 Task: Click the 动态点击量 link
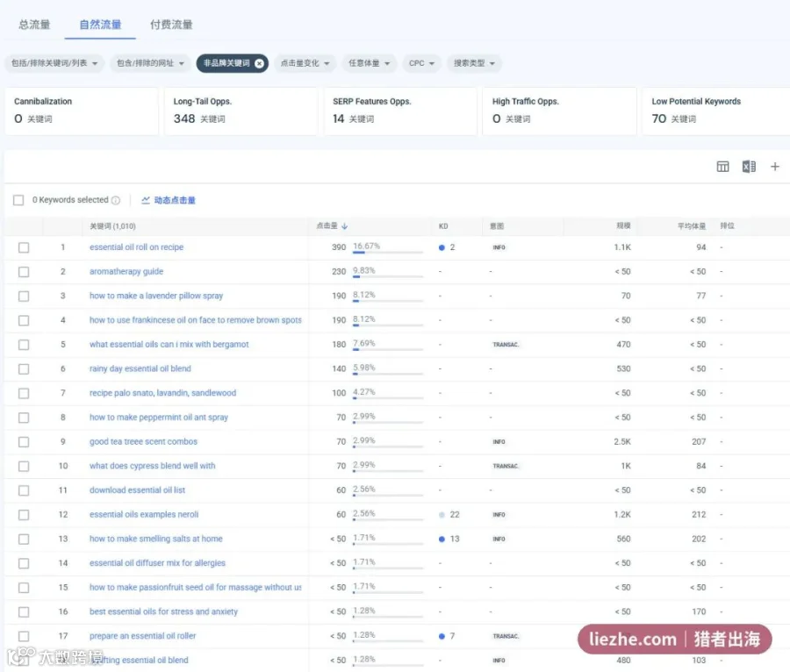[175, 200]
